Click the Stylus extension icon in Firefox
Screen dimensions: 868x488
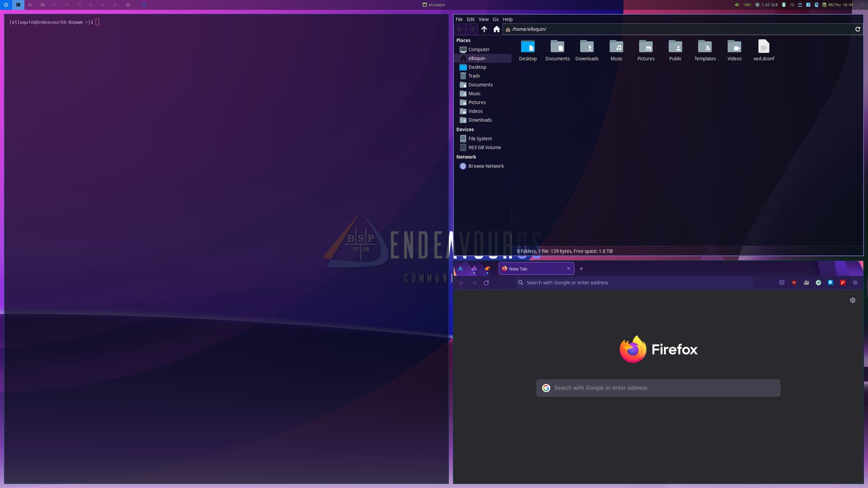pos(830,282)
